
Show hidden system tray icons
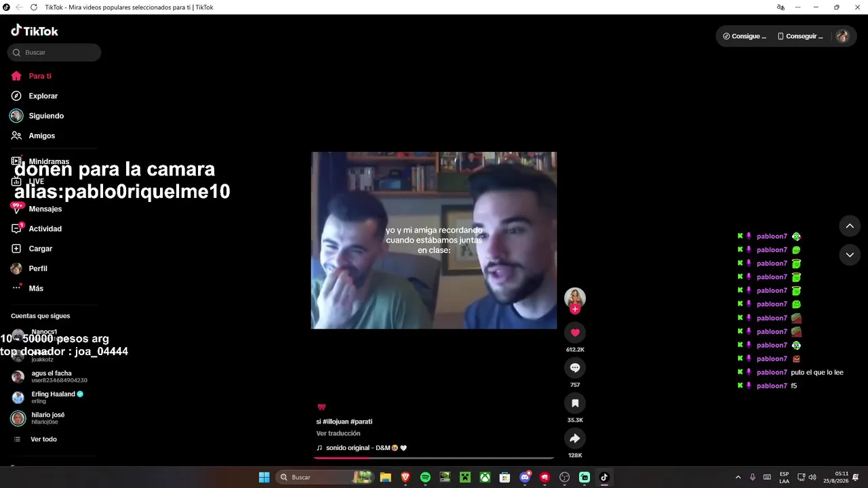[x=738, y=477]
